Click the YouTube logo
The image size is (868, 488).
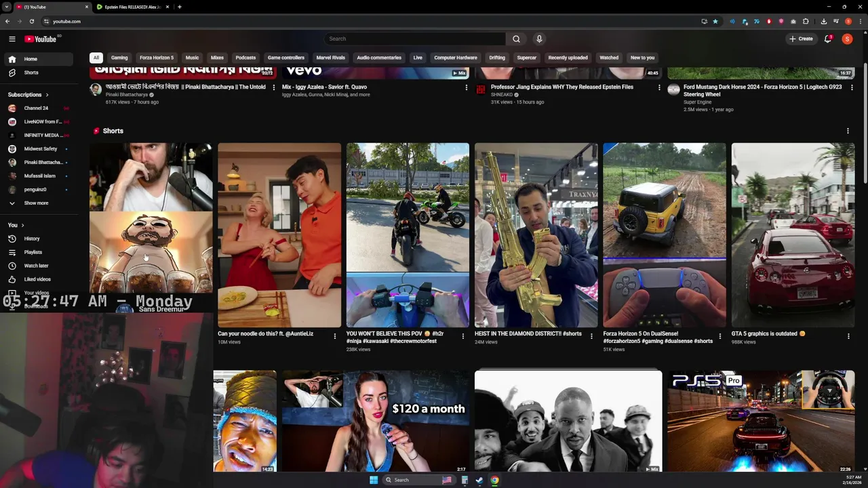pyautogui.click(x=41, y=39)
